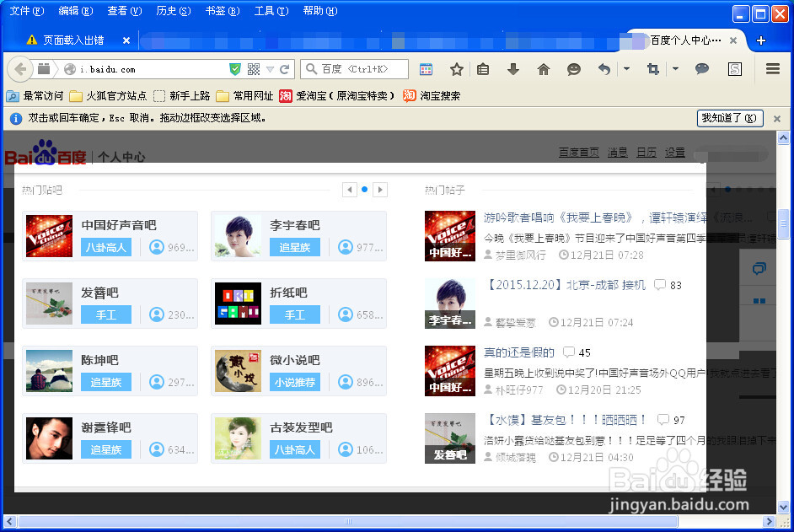Viewport: 794px width, 532px height.
Task: Expand the dropdown next to crop tool
Action: pyautogui.click(x=675, y=69)
